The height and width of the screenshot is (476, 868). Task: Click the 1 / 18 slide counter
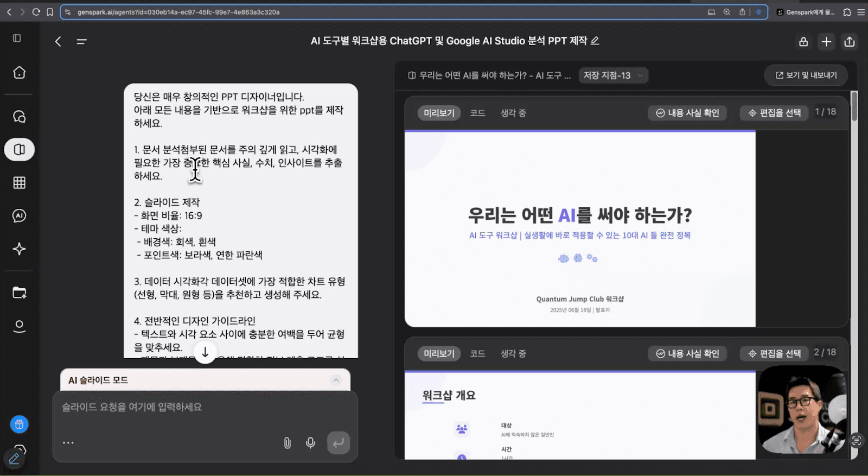[x=826, y=112]
